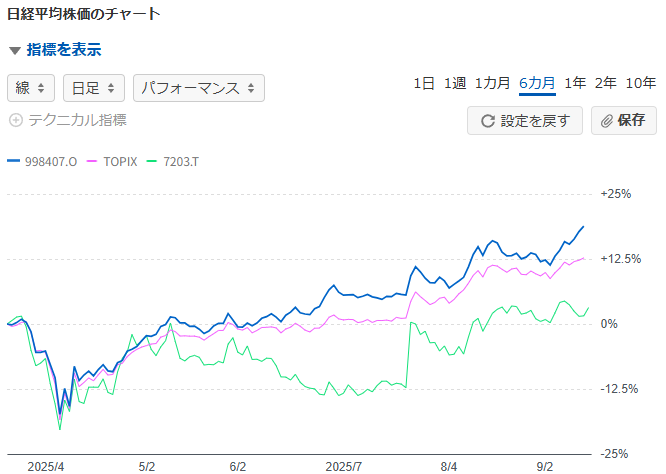Click the 設定を戻す button
Image resolution: width=666 pixels, height=474 pixels.
(526, 121)
